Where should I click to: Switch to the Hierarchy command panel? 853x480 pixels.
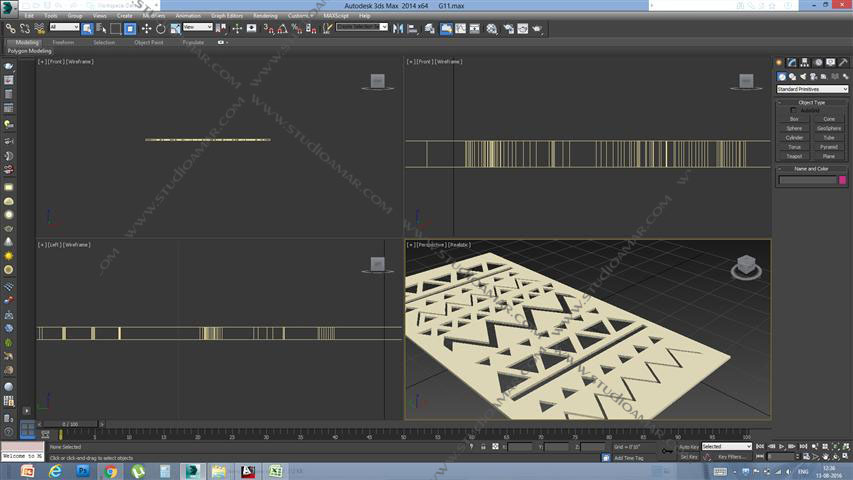pos(804,63)
